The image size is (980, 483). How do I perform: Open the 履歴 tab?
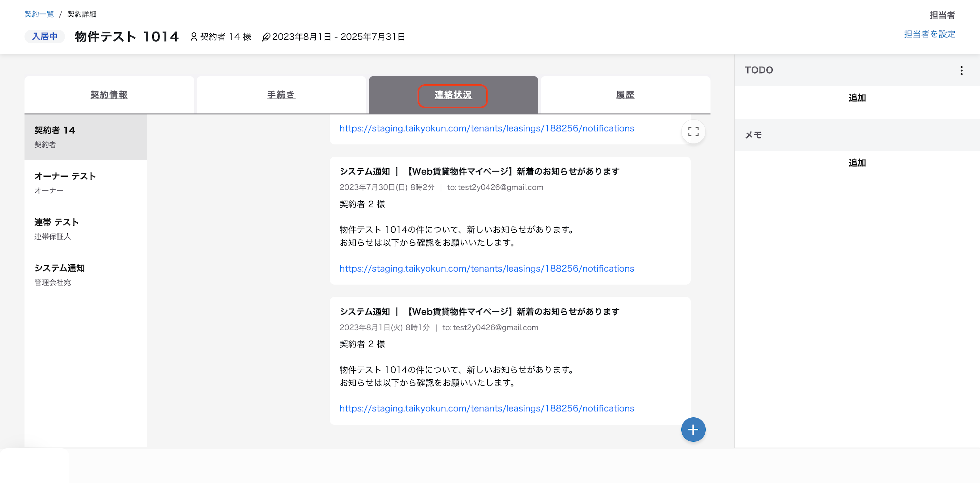coord(625,95)
